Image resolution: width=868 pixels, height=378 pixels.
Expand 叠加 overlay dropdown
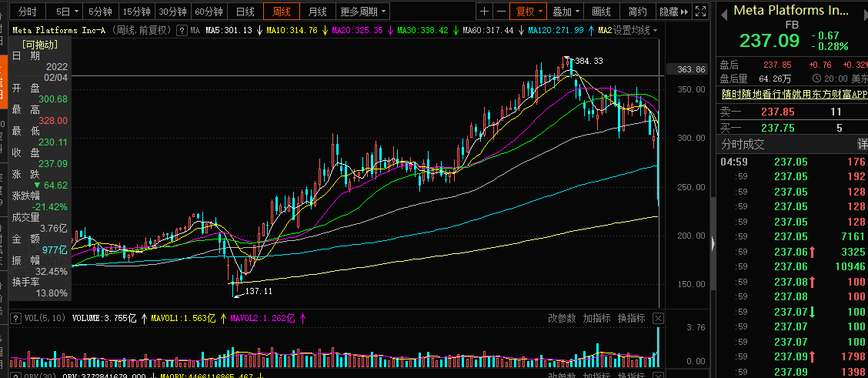pyautogui.click(x=566, y=11)
